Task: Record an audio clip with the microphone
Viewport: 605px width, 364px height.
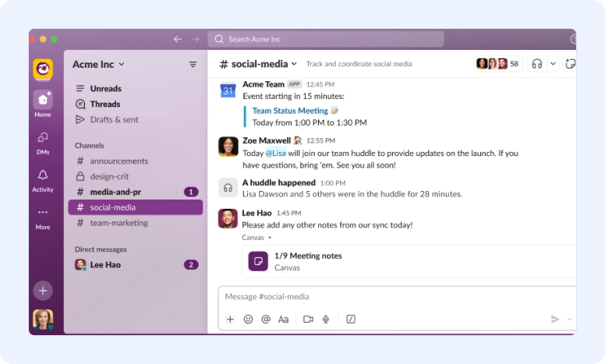Action: [326, 319]
